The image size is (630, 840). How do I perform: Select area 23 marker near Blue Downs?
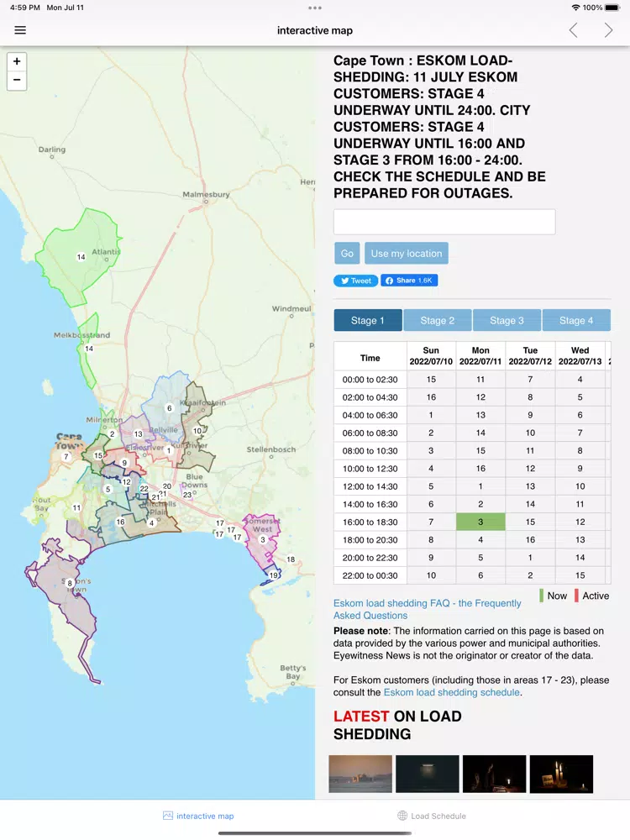pyautogui.click(x=187, y=495)
